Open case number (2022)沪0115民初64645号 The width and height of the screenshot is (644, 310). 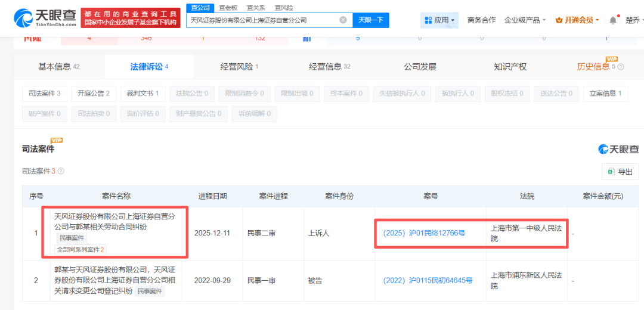pyautogui.click(x=428, y=281)
